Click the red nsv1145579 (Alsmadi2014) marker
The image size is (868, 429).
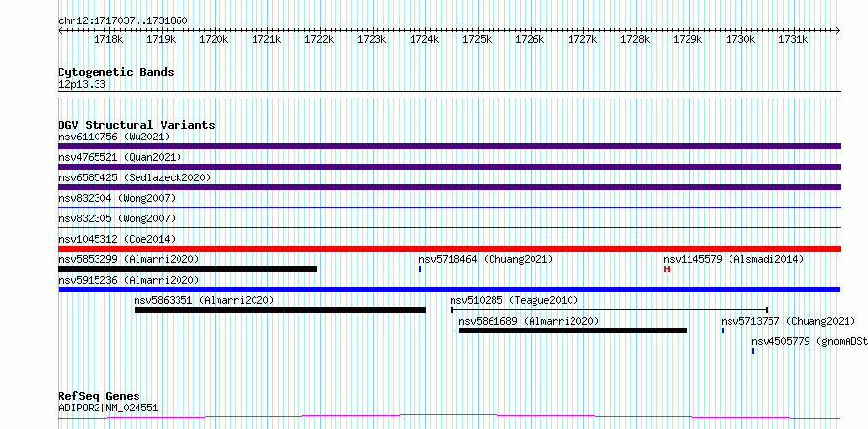[667, 269]
